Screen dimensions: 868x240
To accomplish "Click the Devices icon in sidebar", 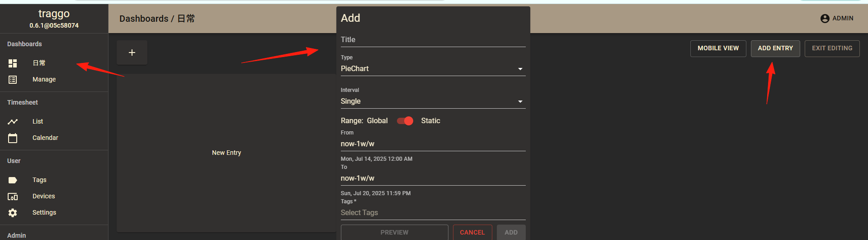I will point(13,197).
